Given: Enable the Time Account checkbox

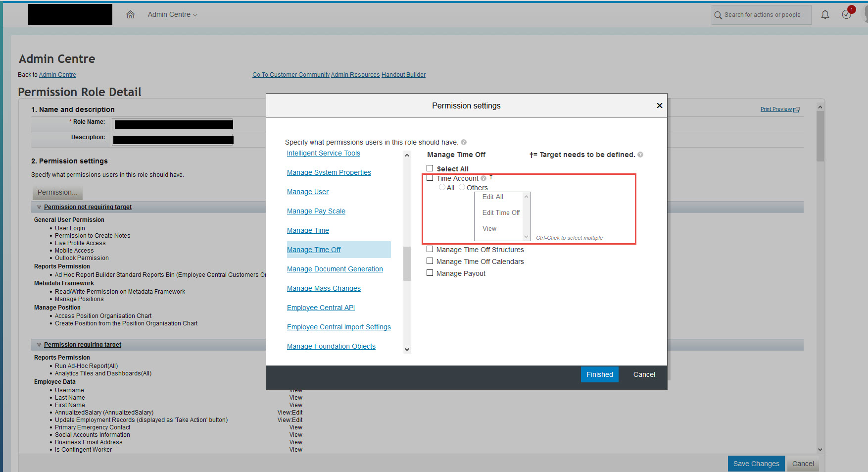Looking at the screenshot, I should coord(430,178).
